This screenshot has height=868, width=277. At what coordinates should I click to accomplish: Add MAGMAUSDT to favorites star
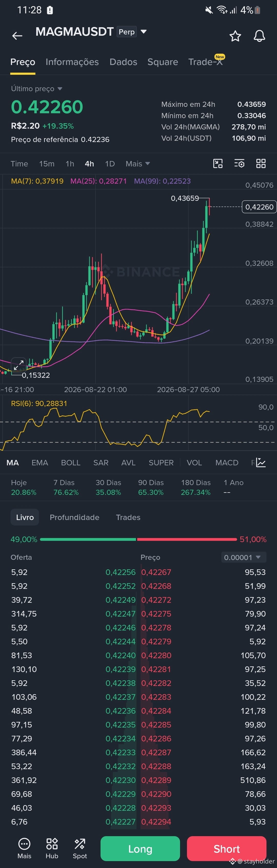[235, 36]
